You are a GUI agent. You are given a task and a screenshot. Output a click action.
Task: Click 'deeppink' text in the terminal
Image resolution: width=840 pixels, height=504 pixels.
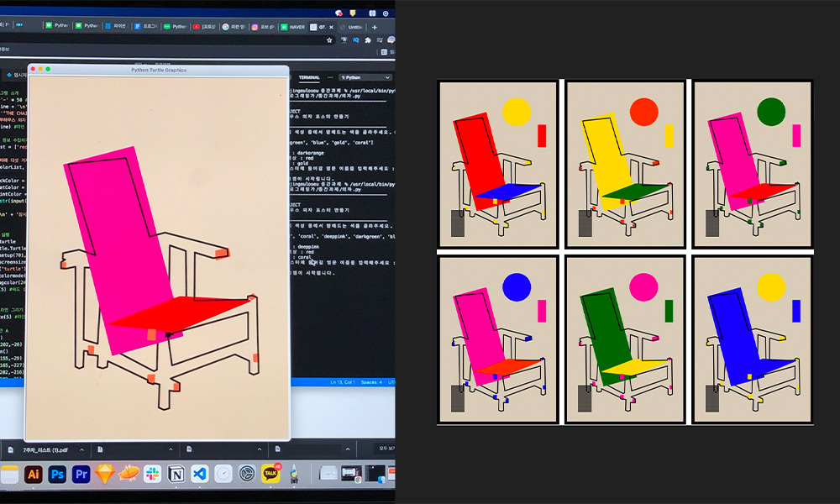point(308,247)
